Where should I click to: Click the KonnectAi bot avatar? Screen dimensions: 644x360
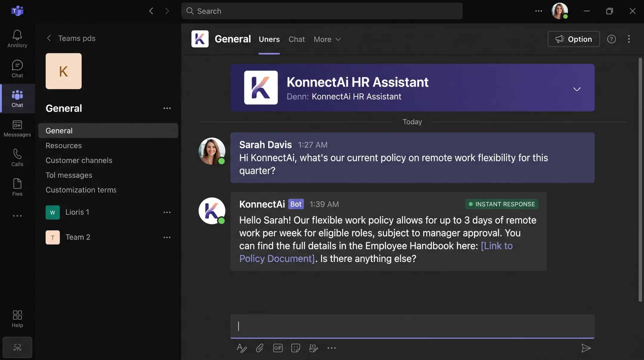[x=212, y=211]
